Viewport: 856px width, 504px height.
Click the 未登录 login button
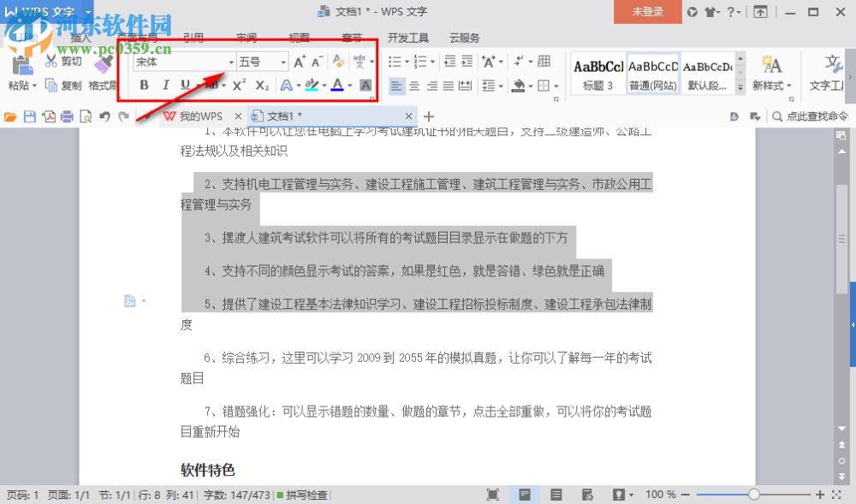(x=647, y=12)
